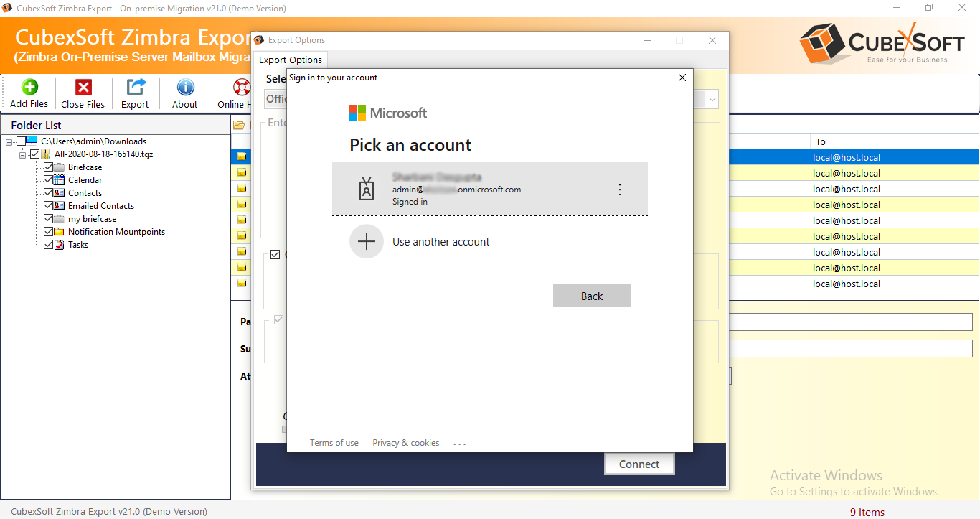Collapse the C:\Users\admin\Downloads tree node
This screenshot has width=980, height=519.
coord(9,142)
